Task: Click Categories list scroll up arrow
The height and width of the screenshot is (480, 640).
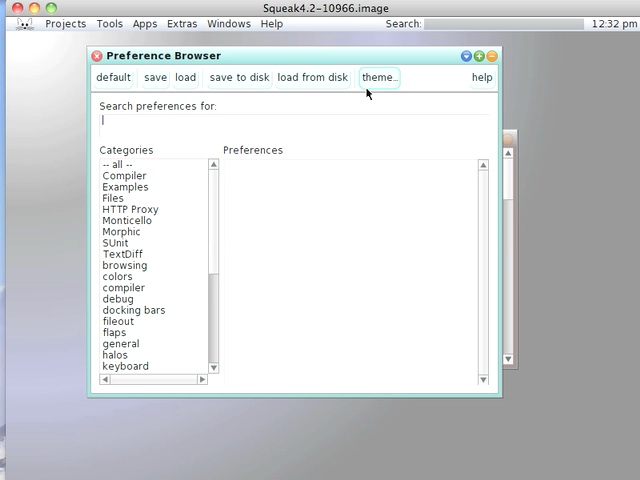Action: point(213,165)
